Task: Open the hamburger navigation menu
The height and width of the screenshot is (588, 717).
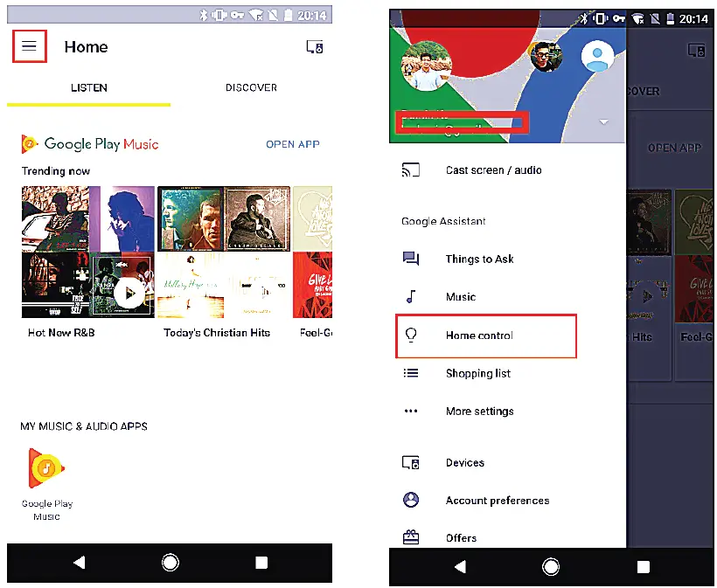Action: point(29,46)
